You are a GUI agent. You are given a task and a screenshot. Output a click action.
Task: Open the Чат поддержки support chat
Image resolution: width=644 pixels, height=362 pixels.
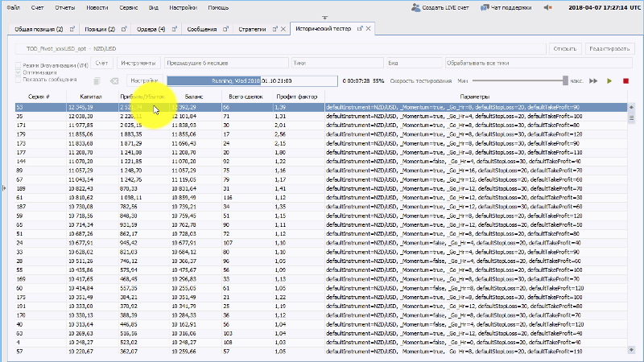coord(506,7)
